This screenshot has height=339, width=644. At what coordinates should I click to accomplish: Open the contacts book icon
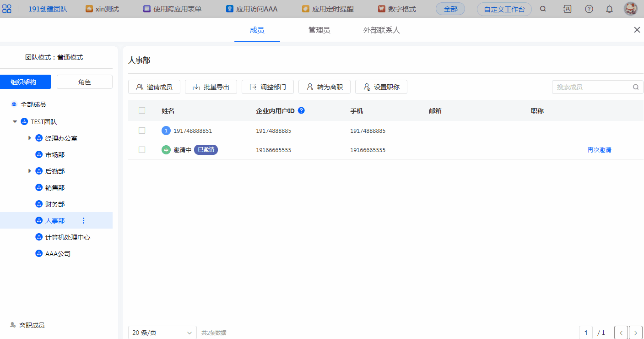click(567, 9)
